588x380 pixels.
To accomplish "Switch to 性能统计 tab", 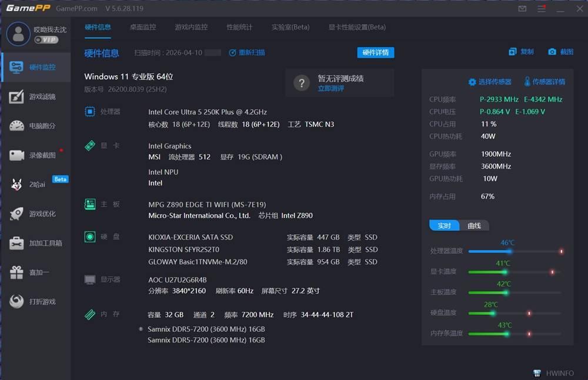I will 239,27.
